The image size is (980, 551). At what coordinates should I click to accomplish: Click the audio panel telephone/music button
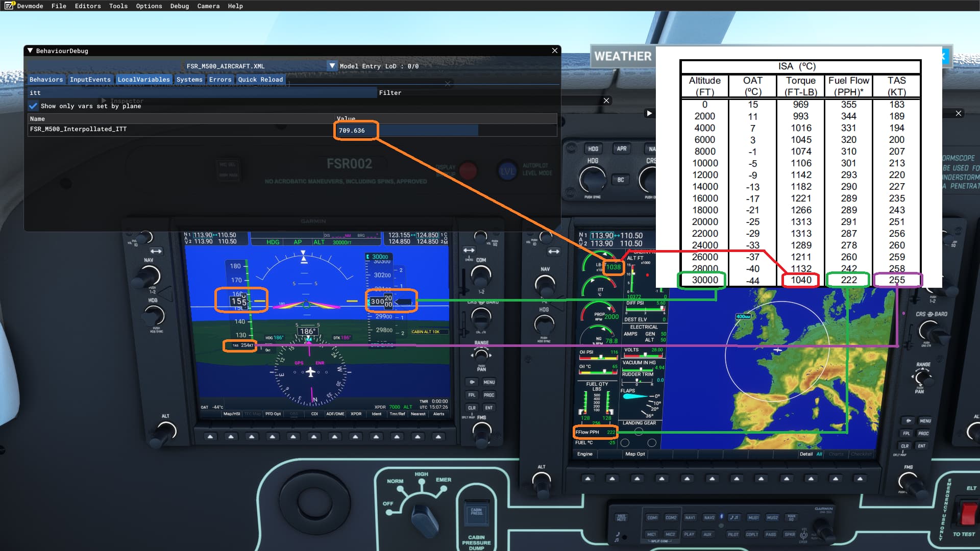(734, 517)
